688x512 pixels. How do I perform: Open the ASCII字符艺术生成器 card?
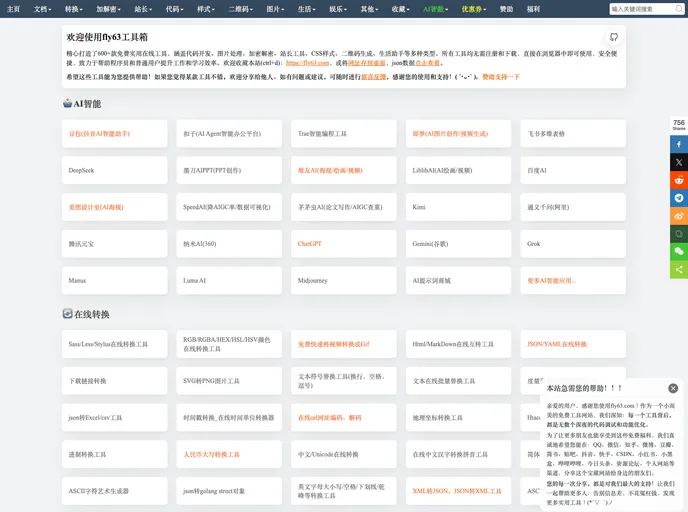[x=115, y=491]
